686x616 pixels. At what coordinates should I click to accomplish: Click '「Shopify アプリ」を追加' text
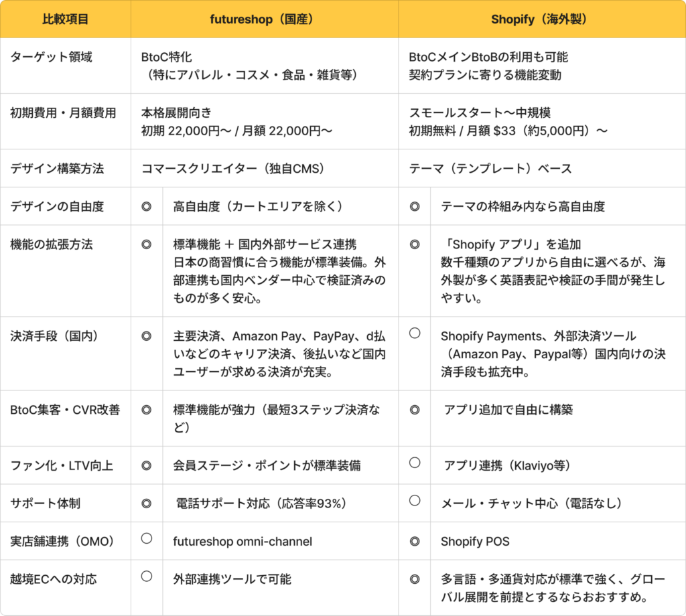click(x=511, y=244)
